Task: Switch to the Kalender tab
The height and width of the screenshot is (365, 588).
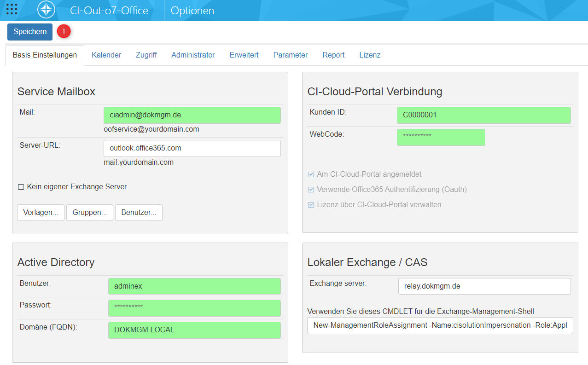Action: coord(106,55)
